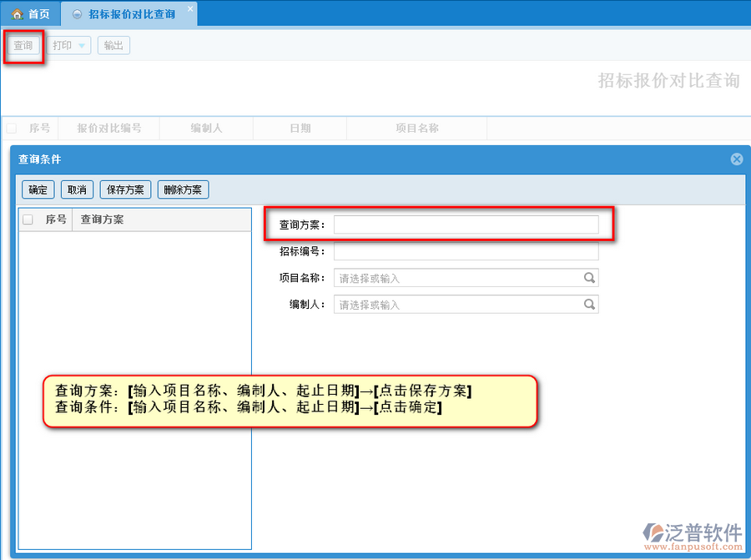The height and width of the screenshot is (560, 751).
Task: Open the 项目名称 selection combo box
Action: tap(459, 279)
